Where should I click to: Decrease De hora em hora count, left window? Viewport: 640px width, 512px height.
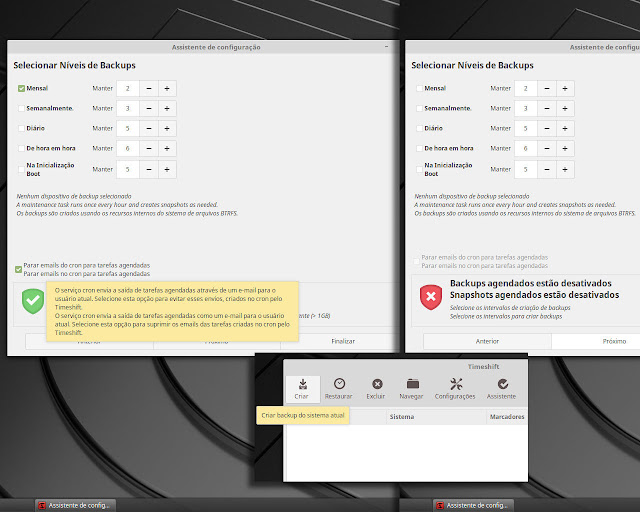149,148
